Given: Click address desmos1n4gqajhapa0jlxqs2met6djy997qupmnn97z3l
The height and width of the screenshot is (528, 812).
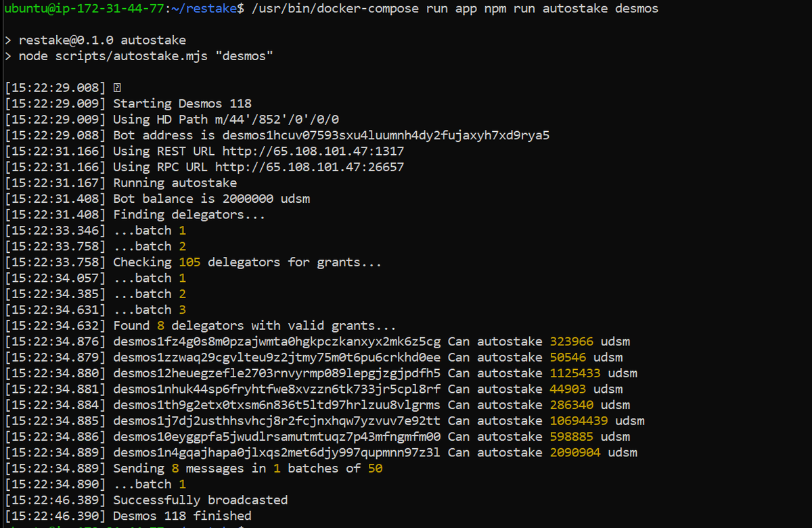Looking at the screenshot, I should tap(277, 453).
